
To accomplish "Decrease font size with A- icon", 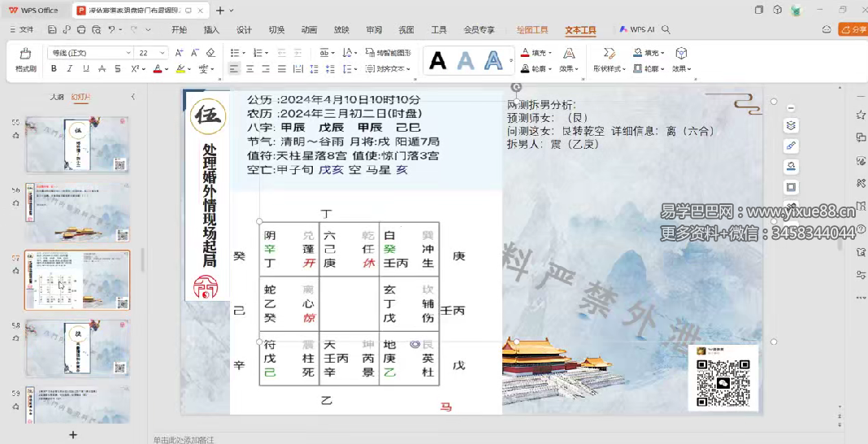I will click(194, 53).
